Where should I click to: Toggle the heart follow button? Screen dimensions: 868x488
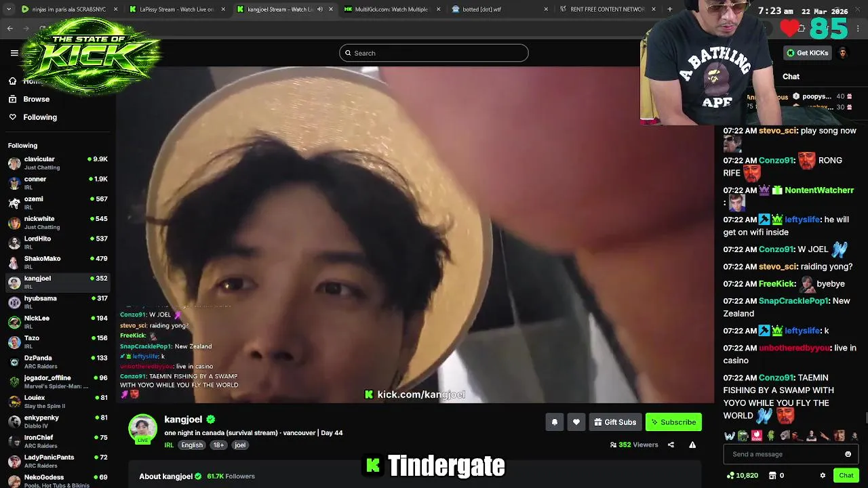click(x=576, y=422)
